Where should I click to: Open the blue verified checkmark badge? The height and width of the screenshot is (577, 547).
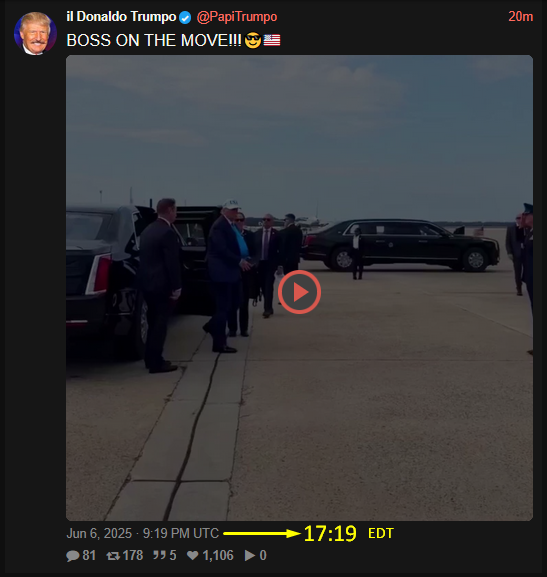(185, 17)
